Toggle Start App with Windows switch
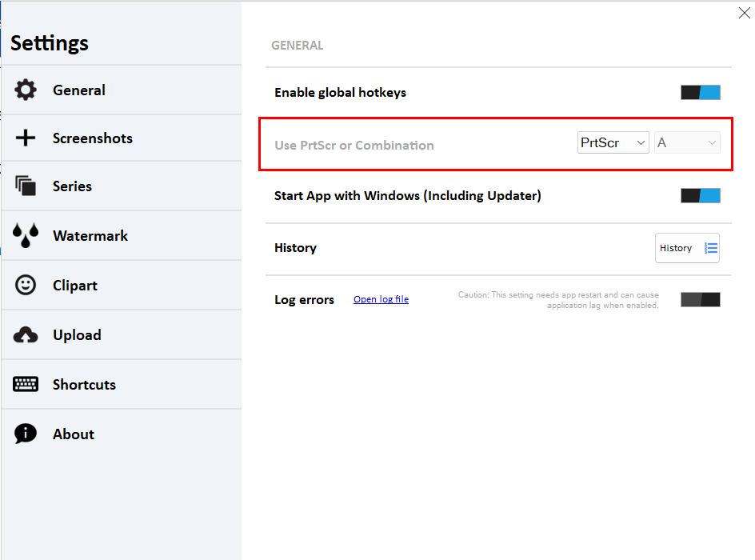Viewport: 755px width, 560px height. pos(700,195)
